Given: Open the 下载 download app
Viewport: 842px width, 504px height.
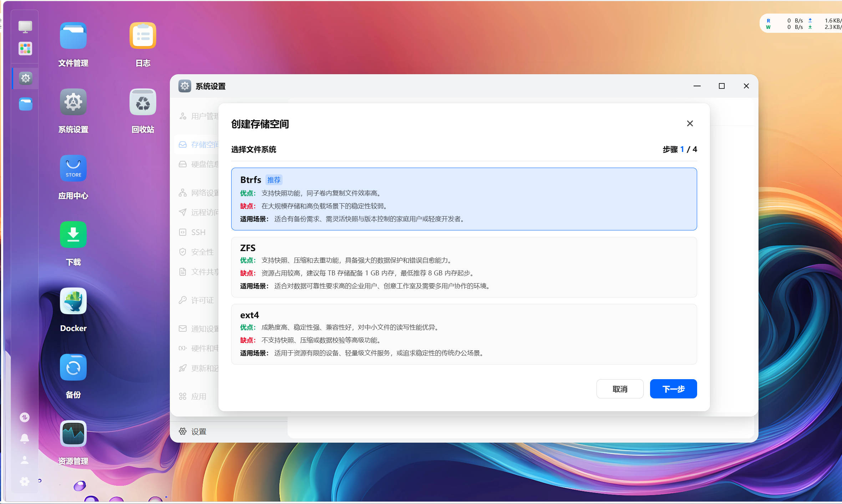Looking at the screenshot, I should [x=73, y=235].
